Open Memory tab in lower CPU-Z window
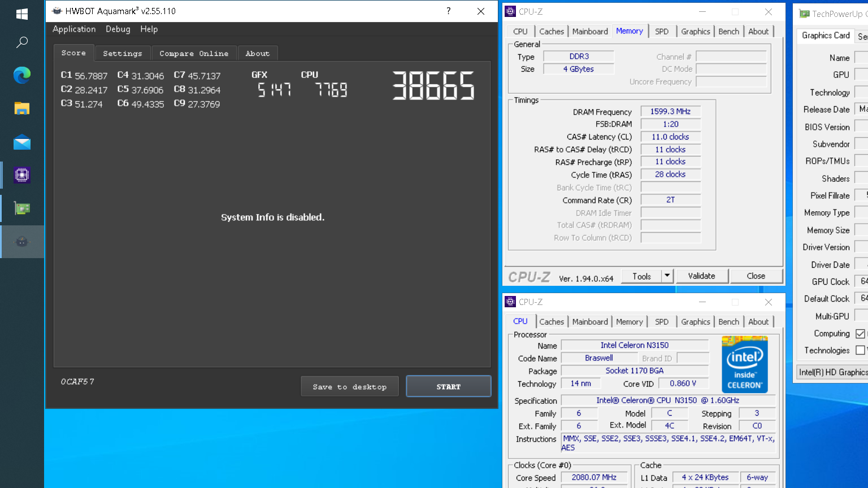868x488 pixels. point(630,322)
